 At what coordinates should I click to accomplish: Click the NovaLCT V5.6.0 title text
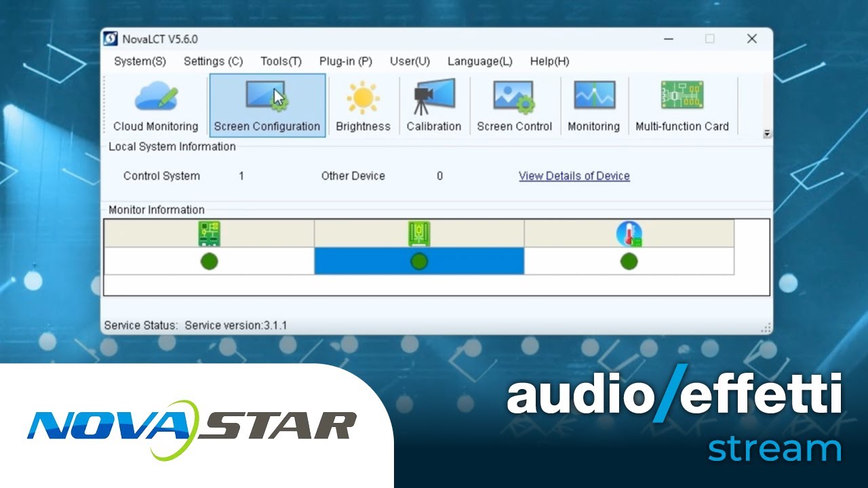(160, 39)
